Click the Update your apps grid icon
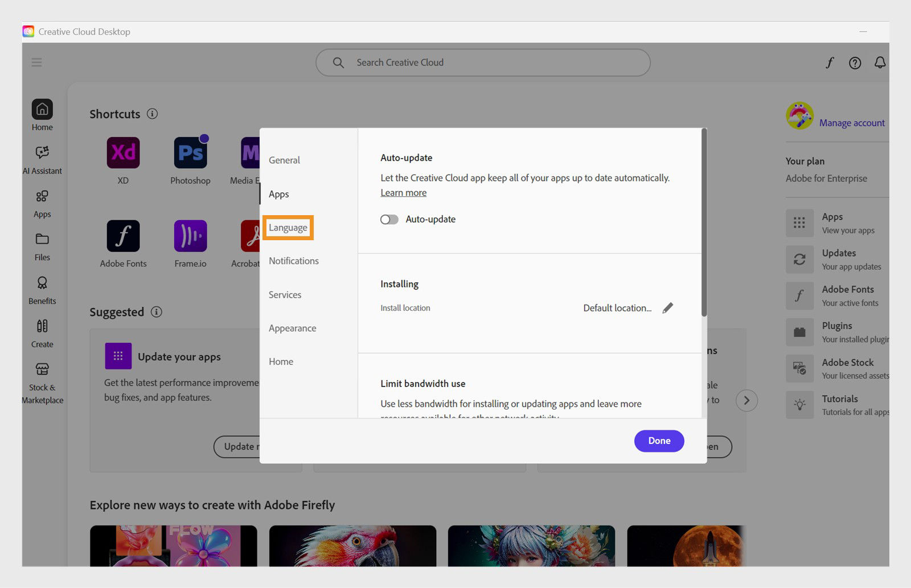The width and height of the screenshot is (911, 588). click(118, 356)
